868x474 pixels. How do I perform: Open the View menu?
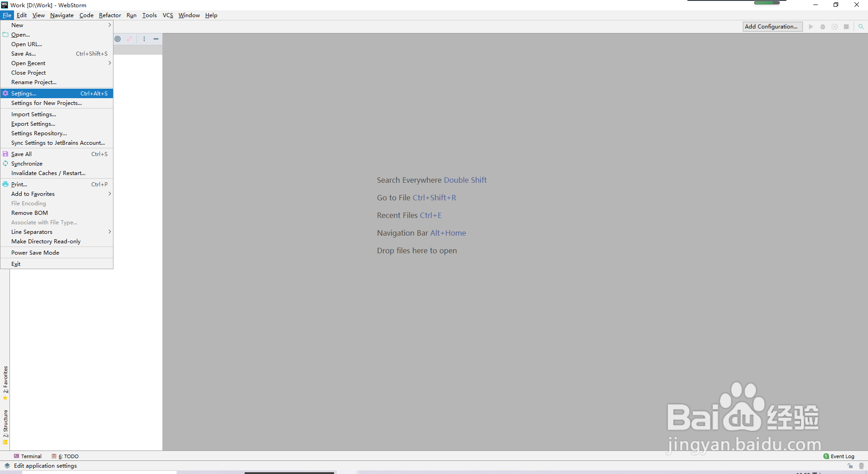pyautogui.click(x=38, y=15)
